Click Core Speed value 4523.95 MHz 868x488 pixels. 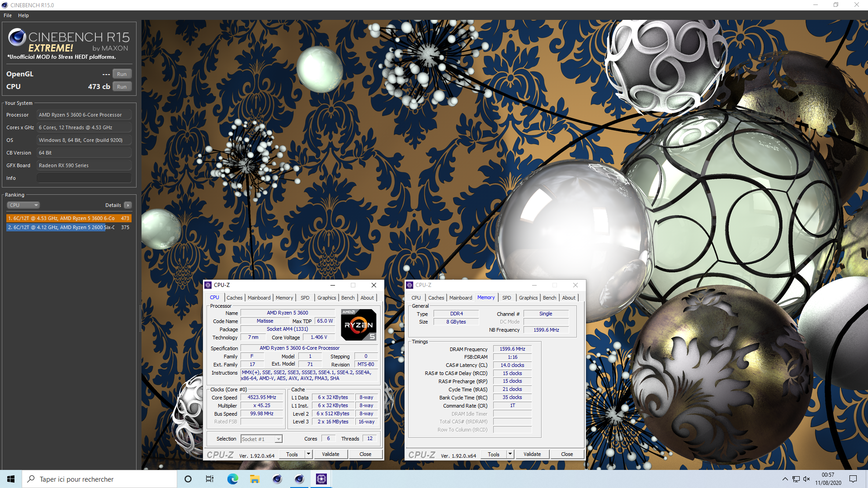pyautogui.click(x=262, y=398)
